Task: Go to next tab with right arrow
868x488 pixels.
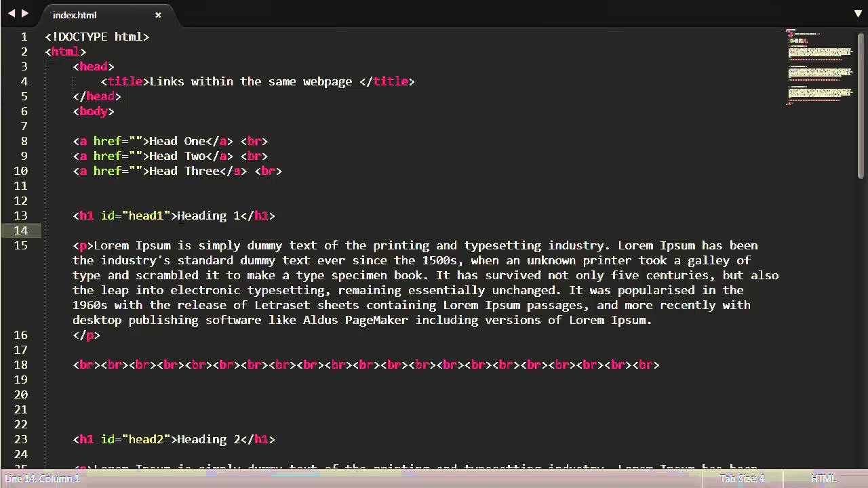Action: 25,13
